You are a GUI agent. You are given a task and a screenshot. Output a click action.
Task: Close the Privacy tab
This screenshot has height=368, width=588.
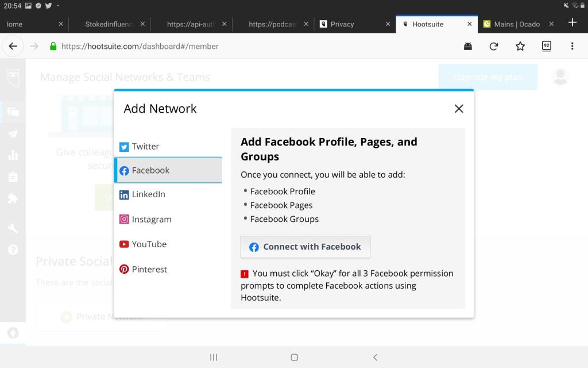point(388,24)
